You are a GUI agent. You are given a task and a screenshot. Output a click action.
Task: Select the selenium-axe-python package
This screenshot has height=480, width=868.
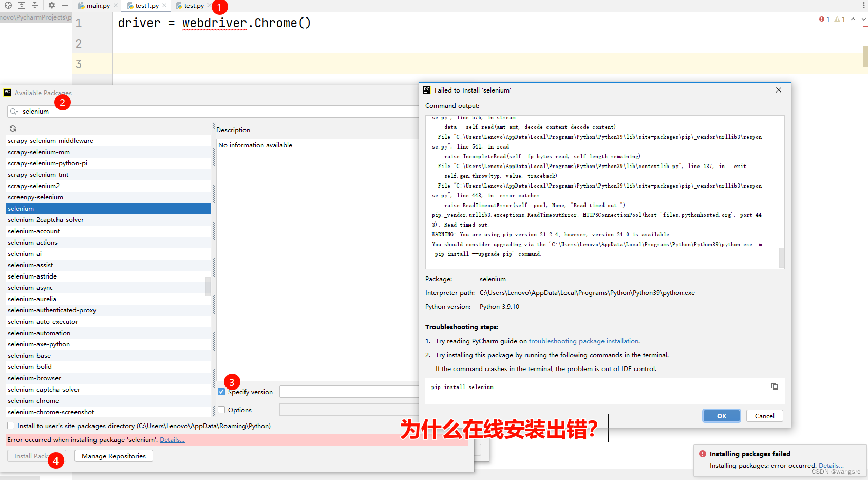tap(108, 344)
